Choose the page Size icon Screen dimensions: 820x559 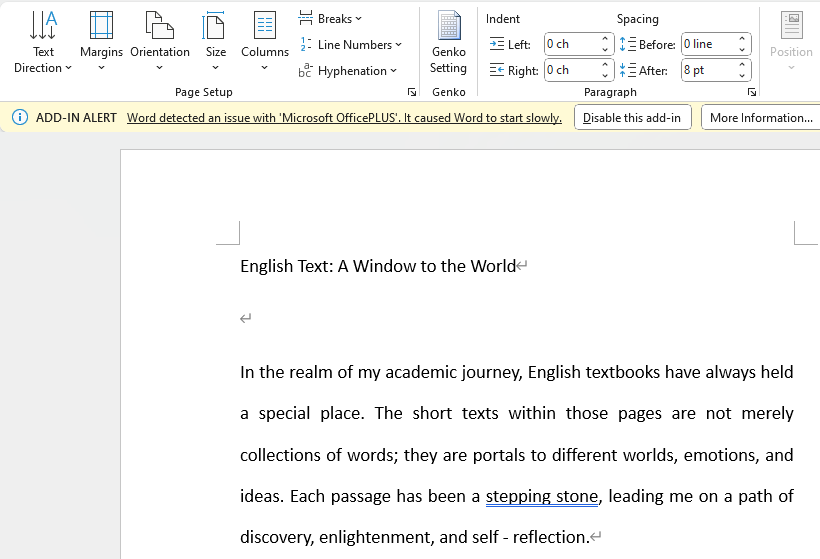(x=215, y=25)
